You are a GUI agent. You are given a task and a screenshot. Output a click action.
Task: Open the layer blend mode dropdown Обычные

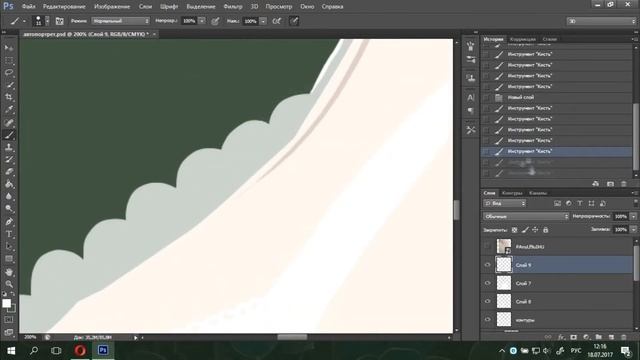[x=526, y=216]
